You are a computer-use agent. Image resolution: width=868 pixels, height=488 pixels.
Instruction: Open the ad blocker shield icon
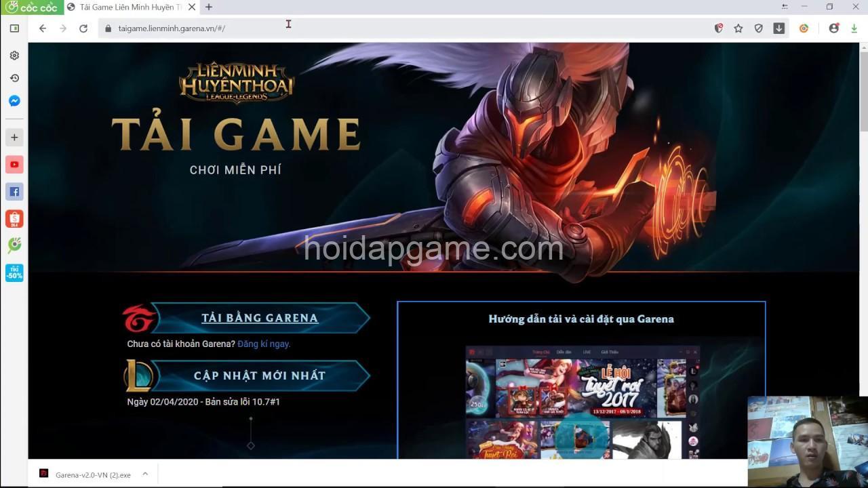coord(719,28)
